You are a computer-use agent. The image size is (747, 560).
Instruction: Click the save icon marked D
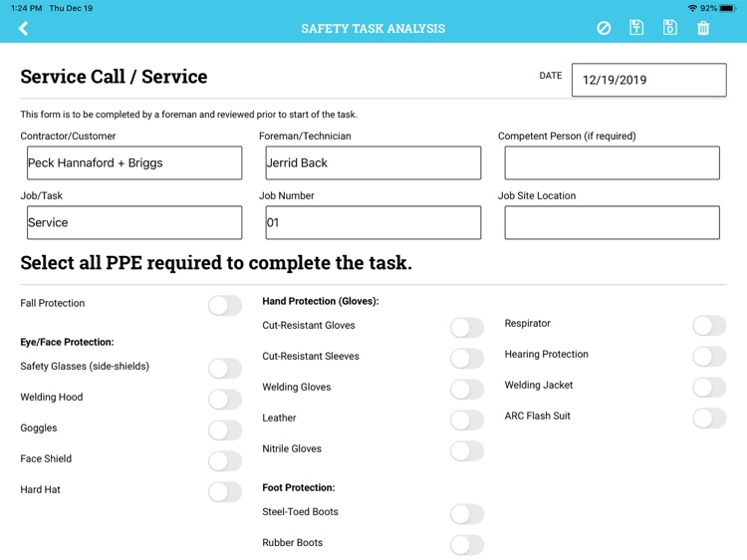tap(670, 28)
